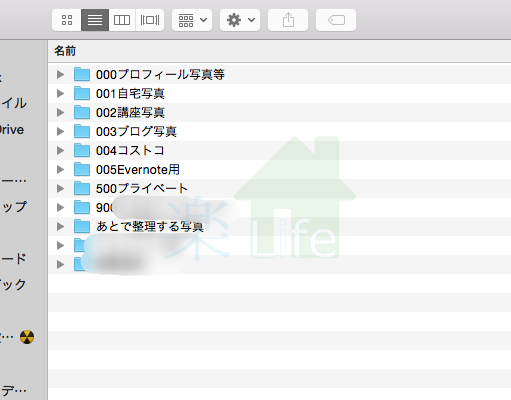Open the gear action menu

tap(240, 20)
